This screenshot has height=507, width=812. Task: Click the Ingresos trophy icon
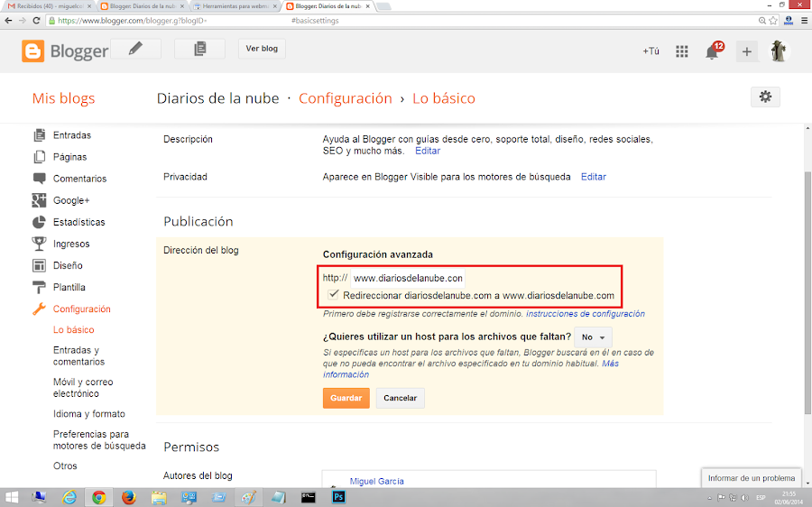tap(39, 244)
